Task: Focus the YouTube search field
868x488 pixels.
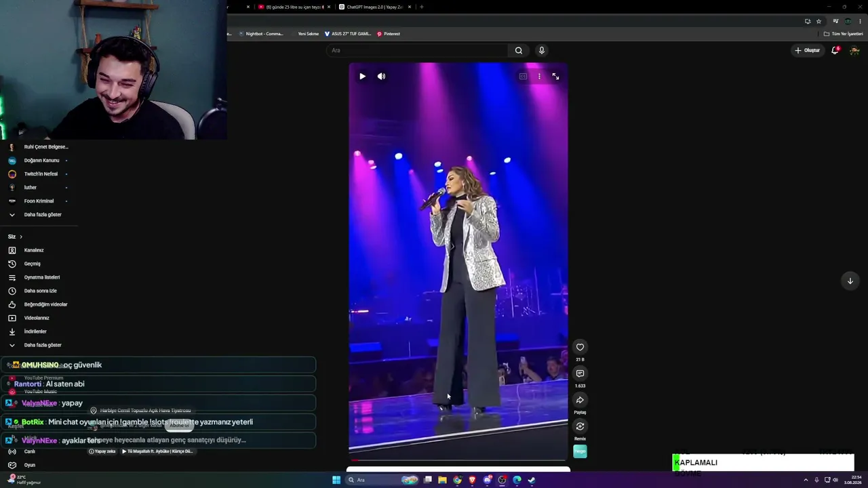Action: point(416,50)
